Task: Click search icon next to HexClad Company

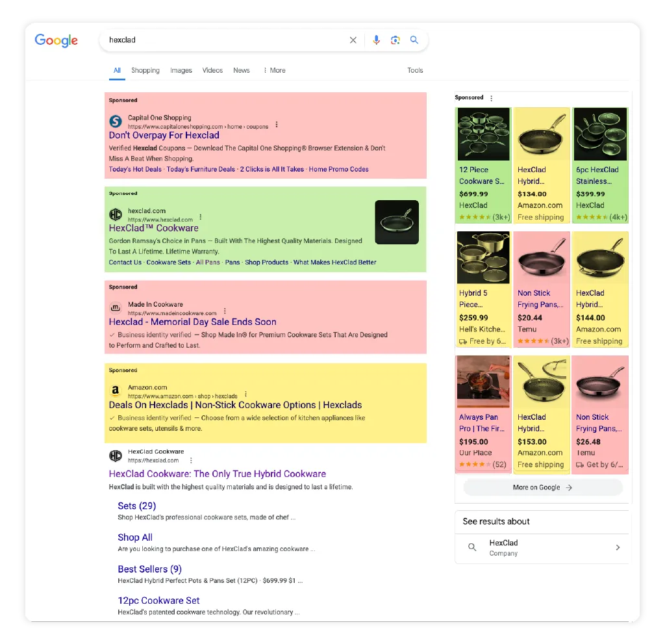Action: point(472,547)
